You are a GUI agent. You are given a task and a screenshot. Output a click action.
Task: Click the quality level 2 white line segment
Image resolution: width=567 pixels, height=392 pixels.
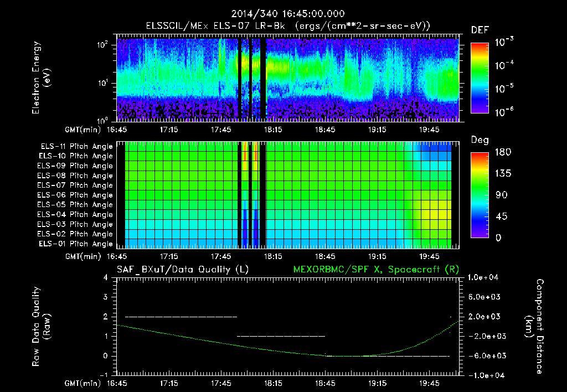click(x=181, y=317)
